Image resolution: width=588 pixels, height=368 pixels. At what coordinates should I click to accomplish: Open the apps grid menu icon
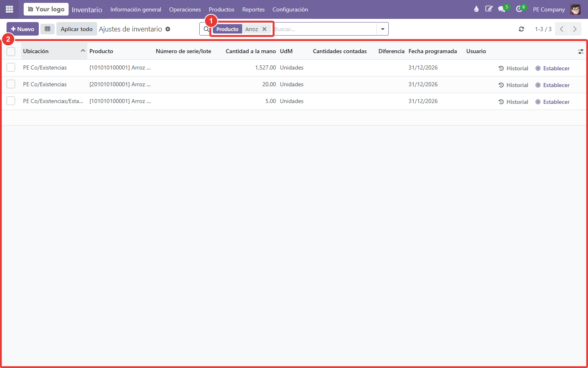click(9, 9)
